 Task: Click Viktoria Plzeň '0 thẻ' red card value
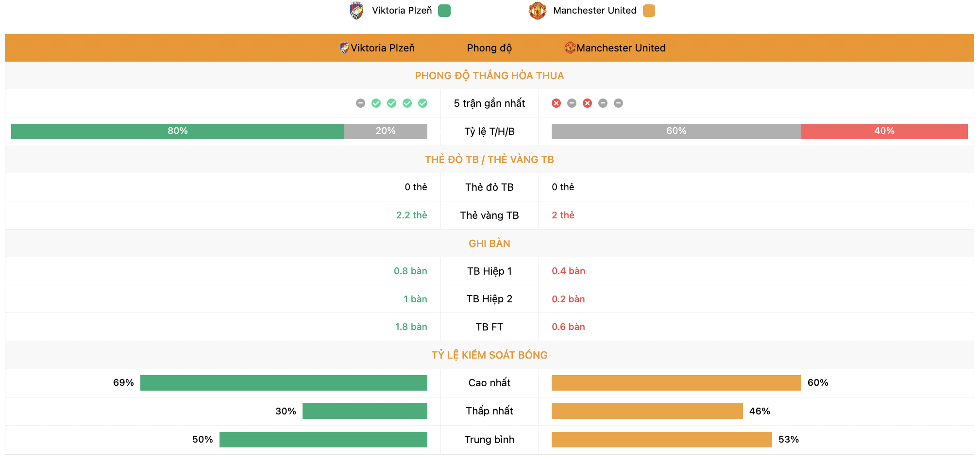tap(416, 187)
